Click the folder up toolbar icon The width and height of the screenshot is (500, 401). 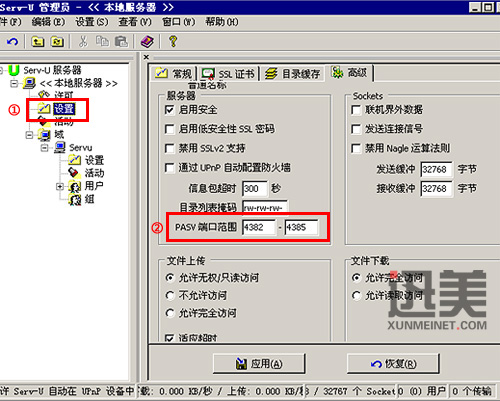click(37, 42)
